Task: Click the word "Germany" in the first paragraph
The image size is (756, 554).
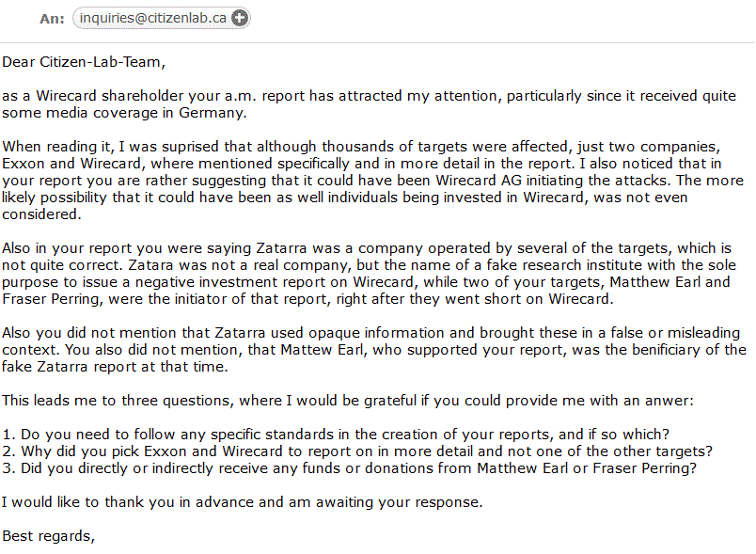Action: [215, 113]
